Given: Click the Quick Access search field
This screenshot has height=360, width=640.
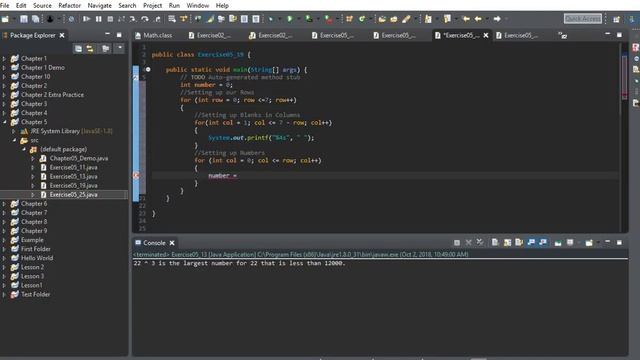Looking at the screenshot, I should [582, 19].
